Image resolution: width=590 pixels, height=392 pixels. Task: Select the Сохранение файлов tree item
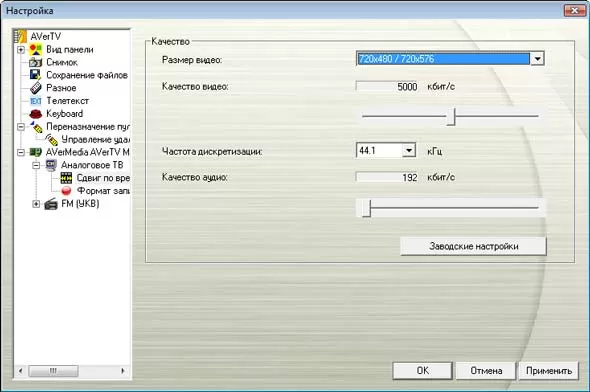[x=87, y=75]
